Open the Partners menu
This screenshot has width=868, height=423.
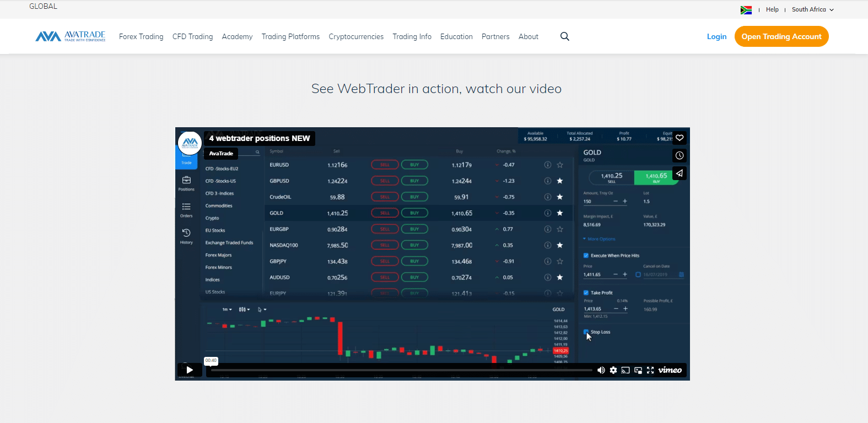[x=495, y=36]
